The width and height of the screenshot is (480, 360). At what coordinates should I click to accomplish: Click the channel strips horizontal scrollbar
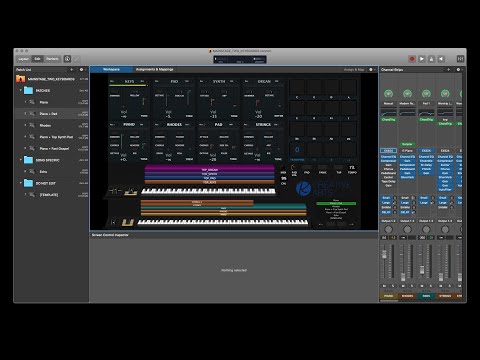tap(389, 301)
